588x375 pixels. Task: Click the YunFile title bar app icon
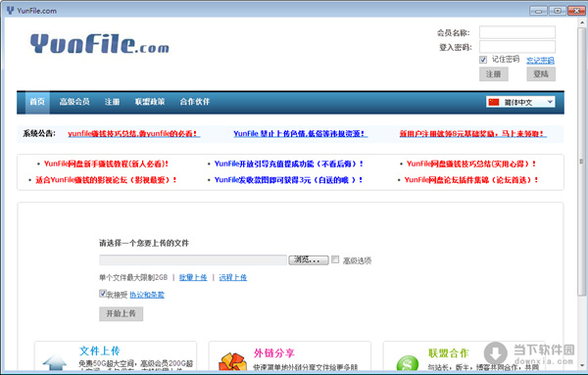point(10,10)
